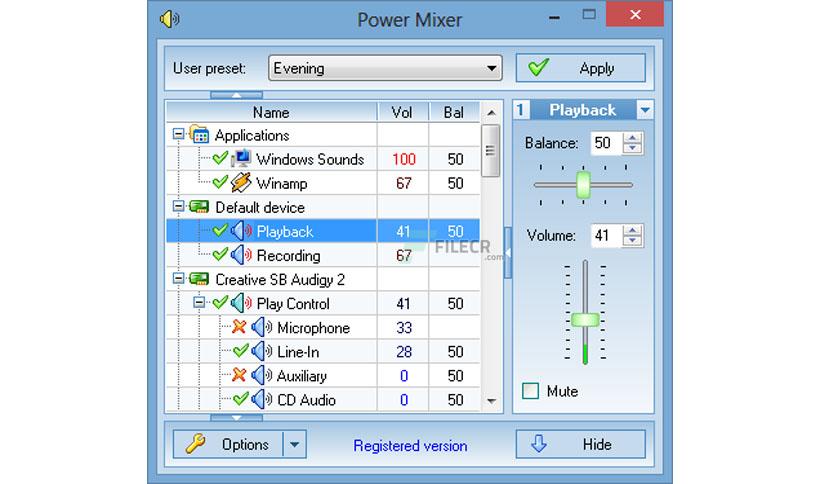Collapse bottom panel with the down-arrow handle
Viewport: 836px width, 484px height.
click(x=236, y=417)
